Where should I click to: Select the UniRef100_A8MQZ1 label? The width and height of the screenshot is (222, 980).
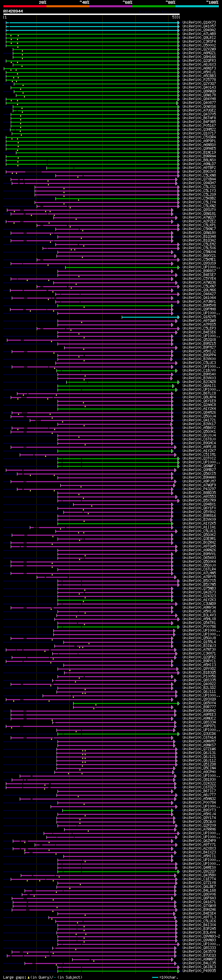[199, 53]
